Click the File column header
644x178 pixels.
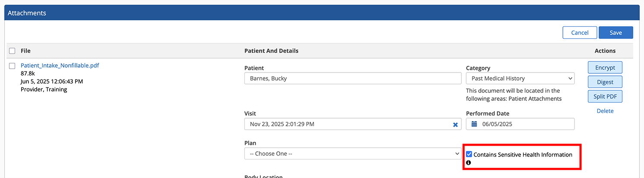pyautogui.click(x=25, y=51)
